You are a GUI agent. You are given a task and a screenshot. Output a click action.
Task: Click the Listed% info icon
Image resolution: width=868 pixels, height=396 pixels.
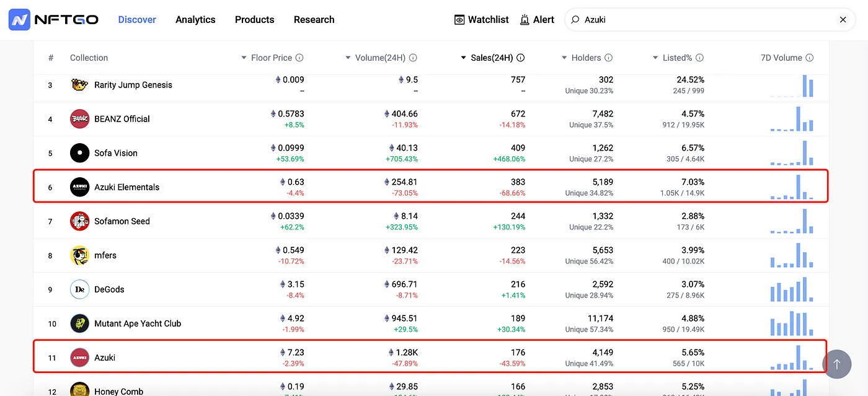pos(699,58)
